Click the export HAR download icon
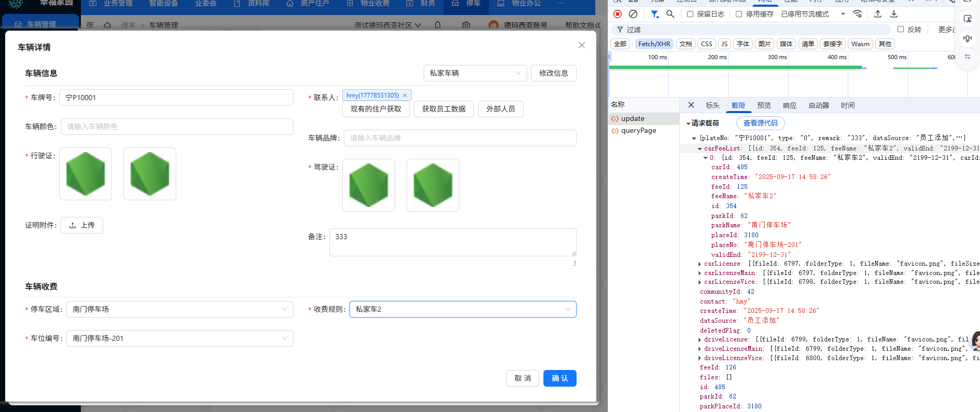Image resolution: width=980 pixels, height=412 pixels. pos(894,14)
